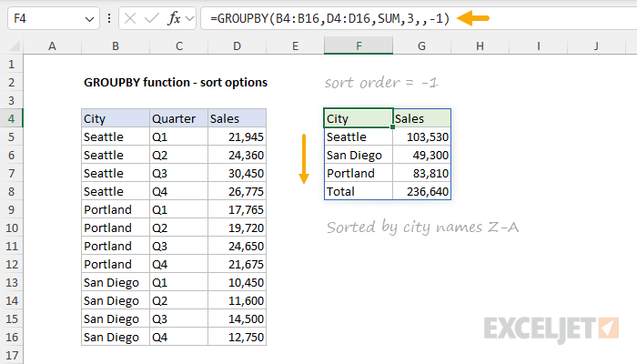The height and width of the screenshot is (364, 637).
Task: Click the 'Total' row label
Action: point(359,191)
